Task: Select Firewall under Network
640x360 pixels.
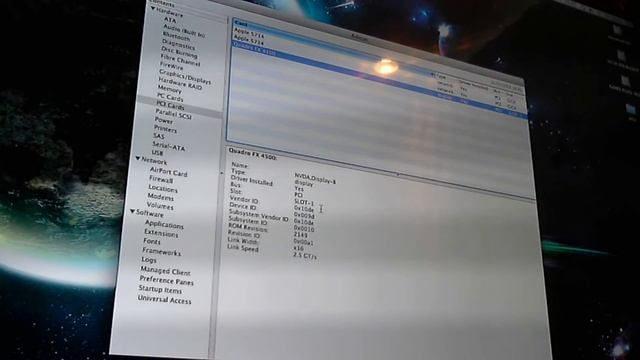Action: point(161,179)
